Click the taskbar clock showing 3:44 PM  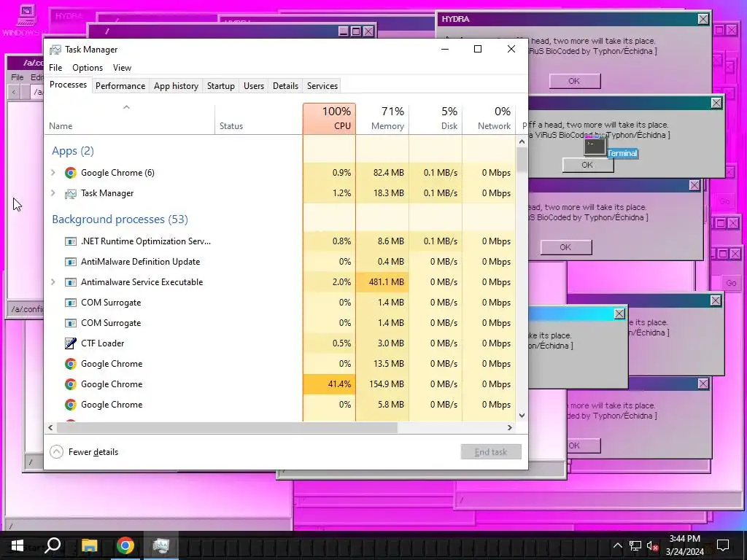click(684, 545)
